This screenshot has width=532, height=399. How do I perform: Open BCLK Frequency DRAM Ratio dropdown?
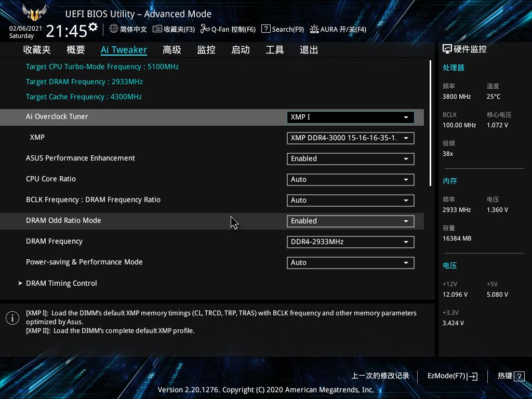click(351, 200)
